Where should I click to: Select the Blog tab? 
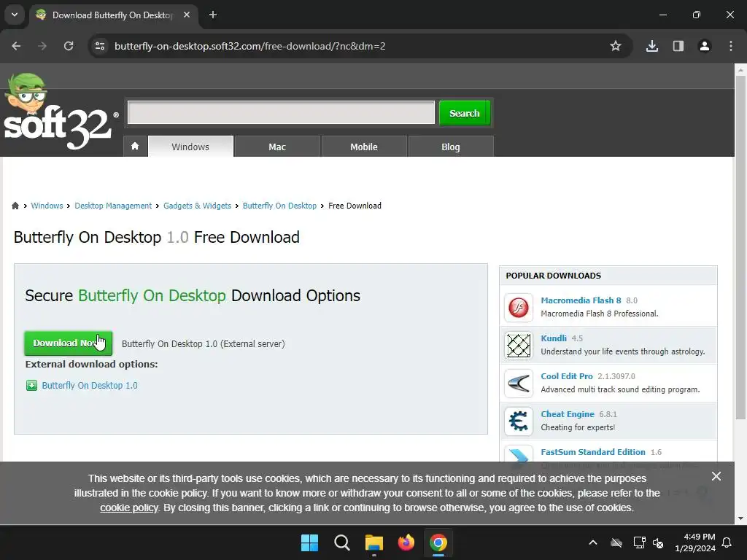[x=451, y=147]
